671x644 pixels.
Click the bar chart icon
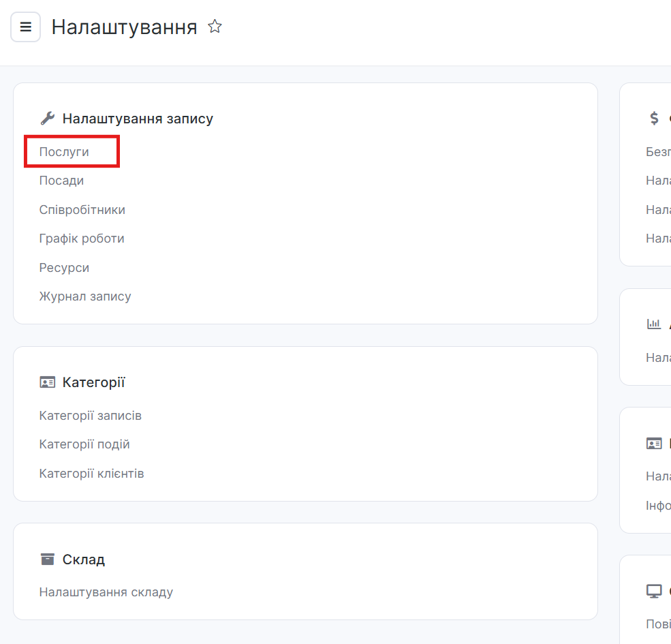click(654, 324)
